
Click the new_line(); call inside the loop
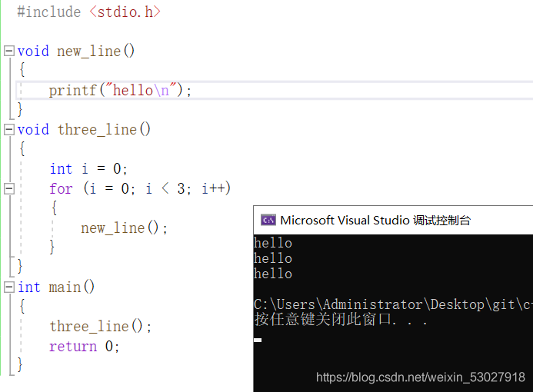(x=124, y=228)
